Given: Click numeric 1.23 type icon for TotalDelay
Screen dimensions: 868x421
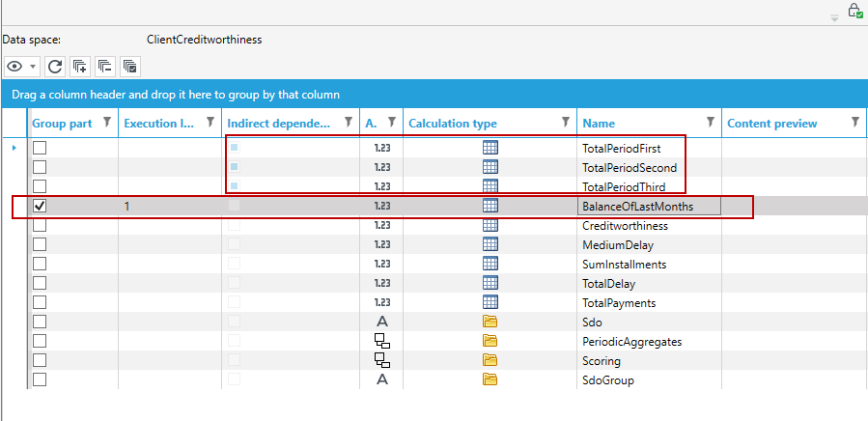Looking at the screenshot, I should point(382,284).
